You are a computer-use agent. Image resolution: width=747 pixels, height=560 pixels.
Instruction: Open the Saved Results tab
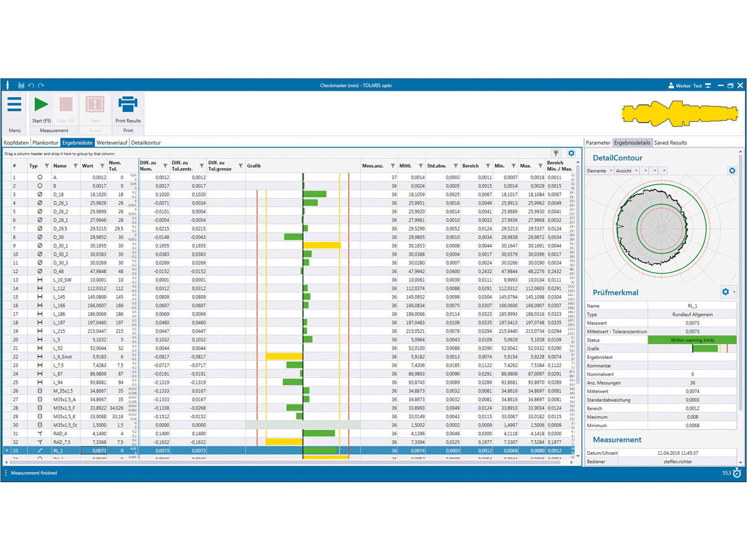670,142
